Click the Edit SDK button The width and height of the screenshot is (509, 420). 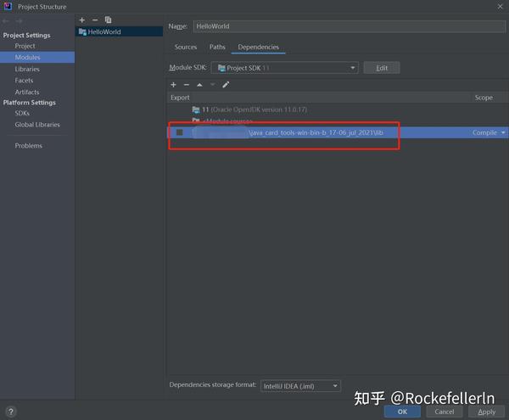click(x=382, y=68)
